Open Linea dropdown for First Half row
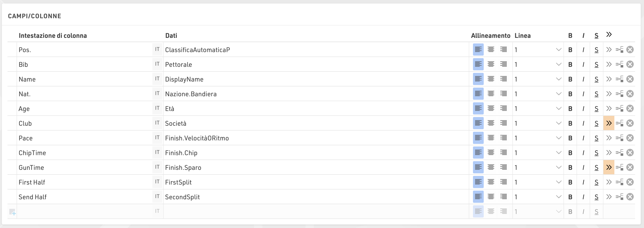 (x=559, y=182)
